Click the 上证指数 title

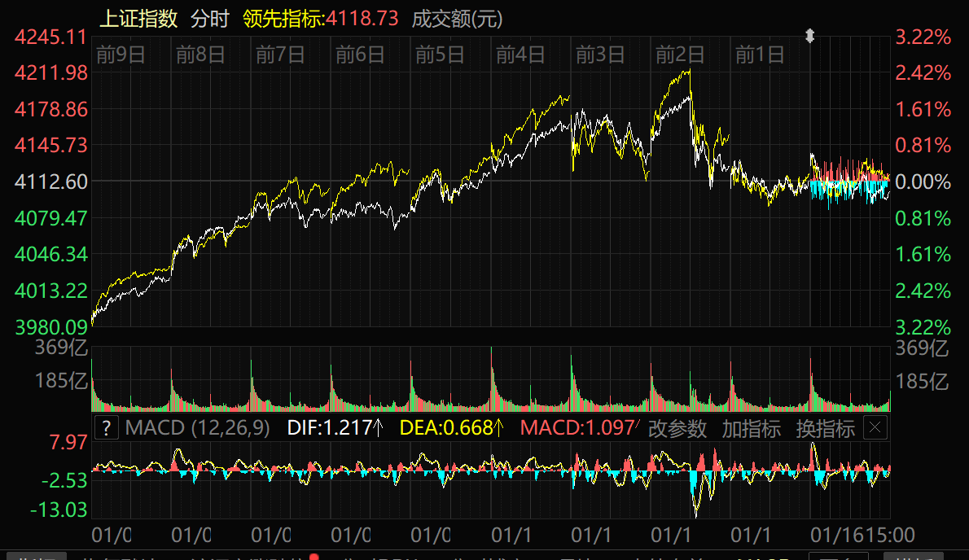[138, 19]
